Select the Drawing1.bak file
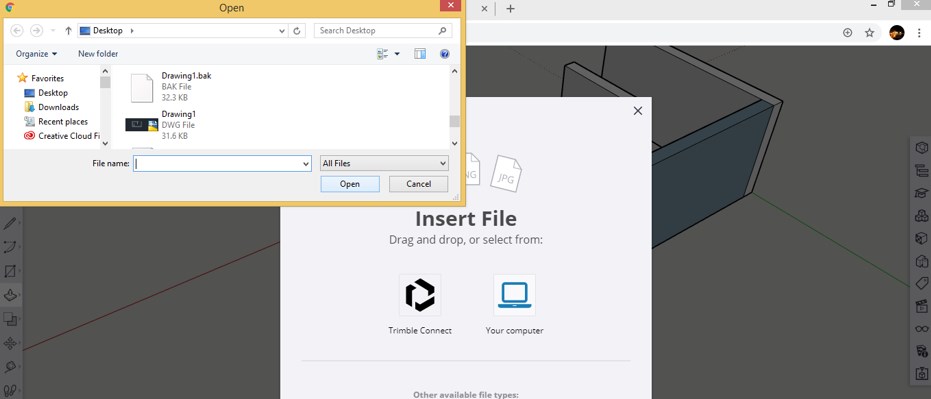 coord(171,87)
